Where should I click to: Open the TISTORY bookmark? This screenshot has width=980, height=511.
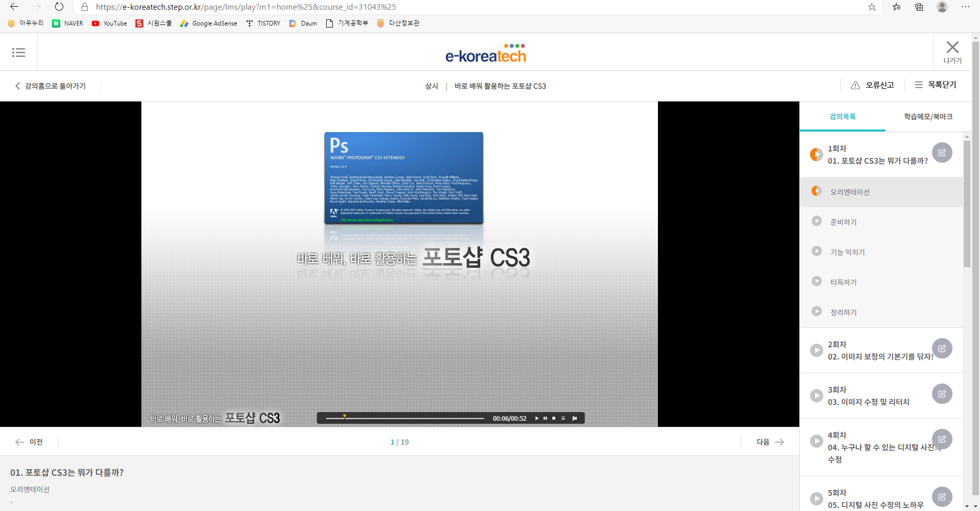pos(263,23)
